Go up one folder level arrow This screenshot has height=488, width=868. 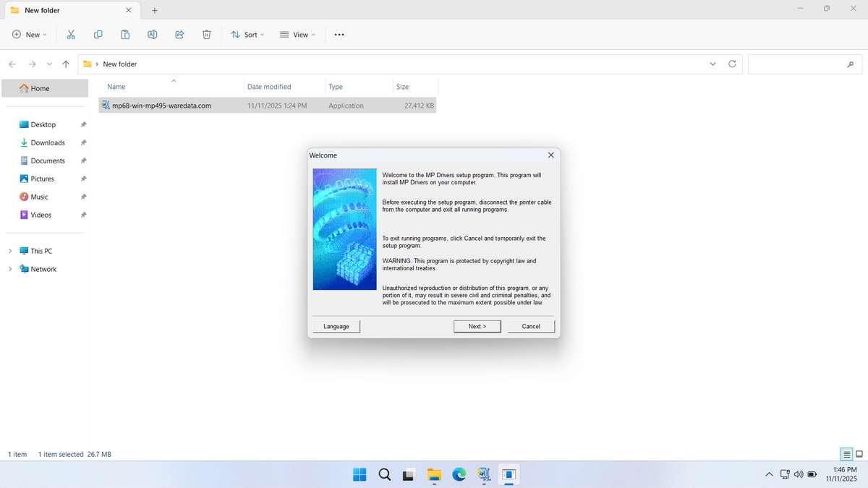click(66, 64)
